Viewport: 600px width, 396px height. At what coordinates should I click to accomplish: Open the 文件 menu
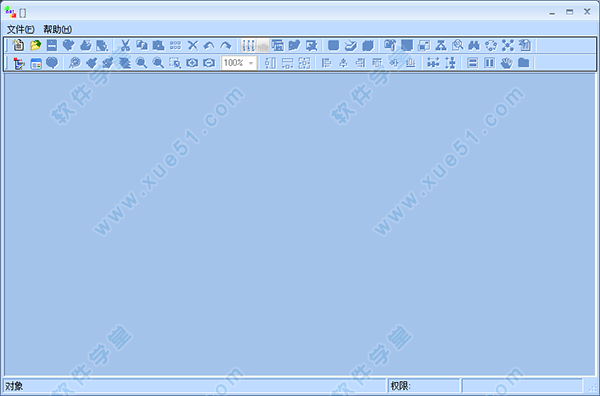(x=20, y=29)
